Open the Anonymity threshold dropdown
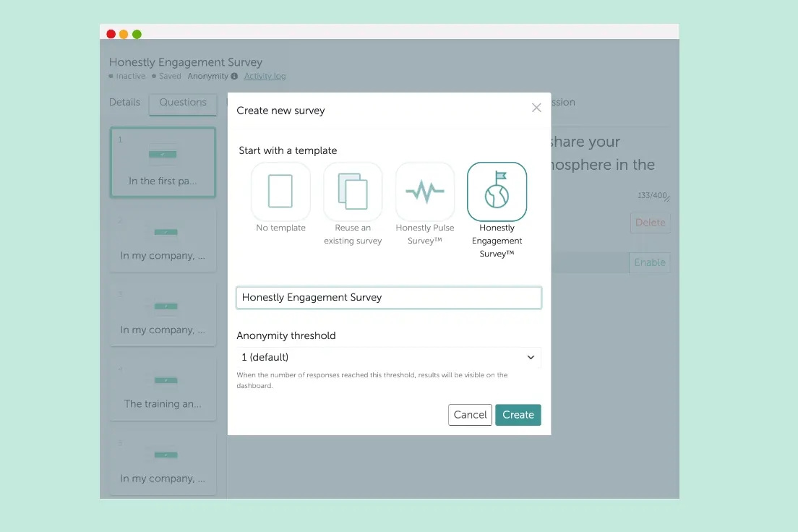This screenshot has width=798, height=532. tap(389, 357)
